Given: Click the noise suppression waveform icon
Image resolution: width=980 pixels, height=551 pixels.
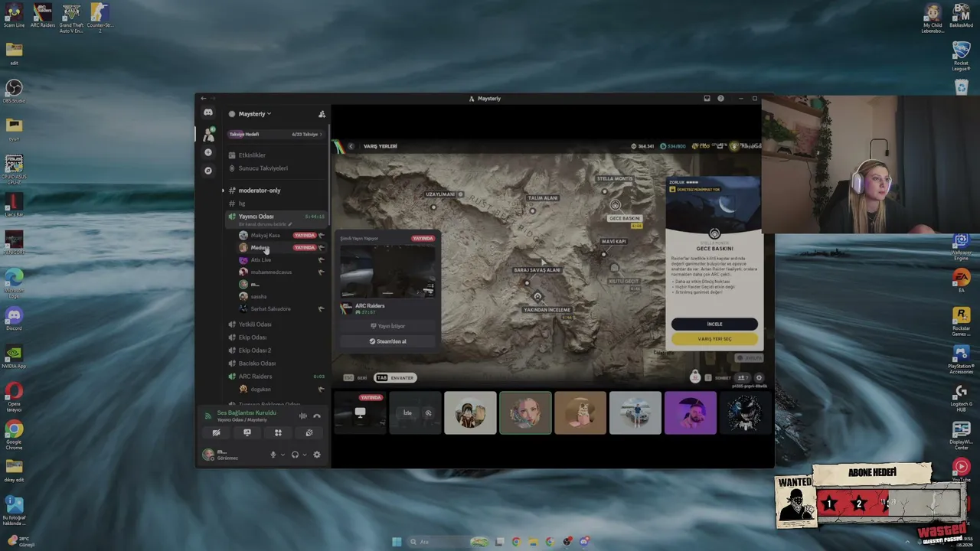Looking at the screenshot, I should (x=303, y=416).
